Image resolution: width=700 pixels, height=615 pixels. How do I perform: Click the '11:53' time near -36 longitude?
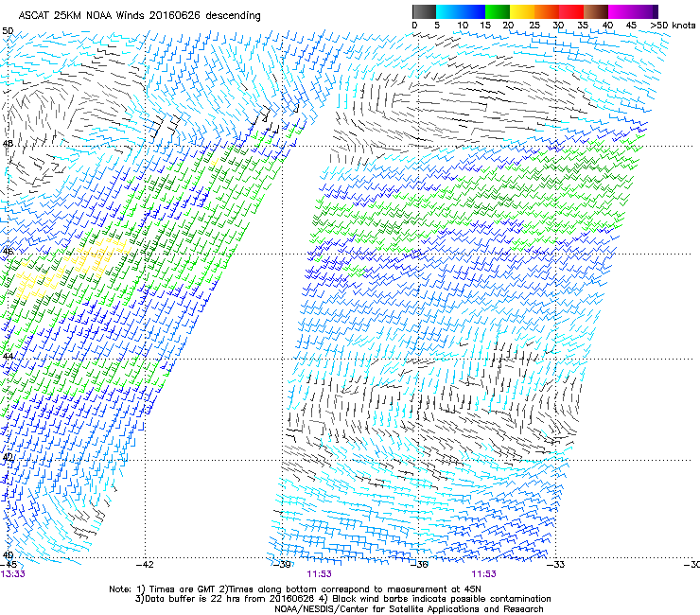(x=484, y=574)
